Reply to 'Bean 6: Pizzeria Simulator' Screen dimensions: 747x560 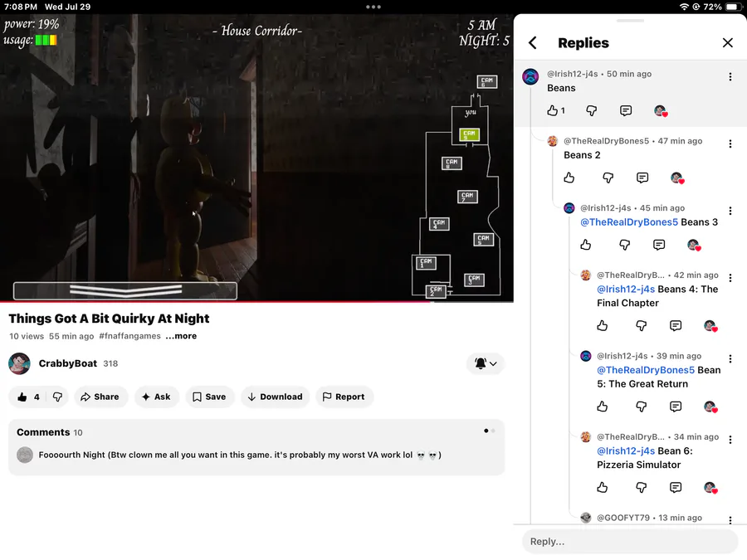676,488
